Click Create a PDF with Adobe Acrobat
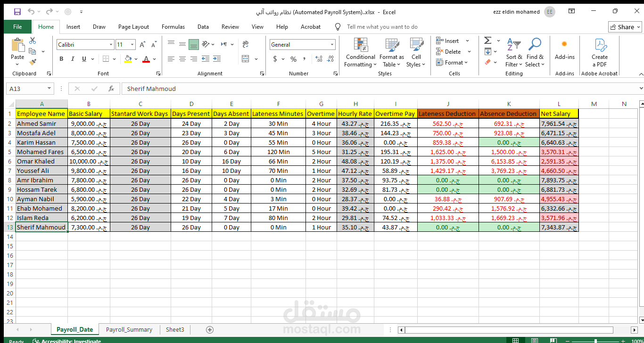Viewport: 644px width, 343px height. [599, 52]
